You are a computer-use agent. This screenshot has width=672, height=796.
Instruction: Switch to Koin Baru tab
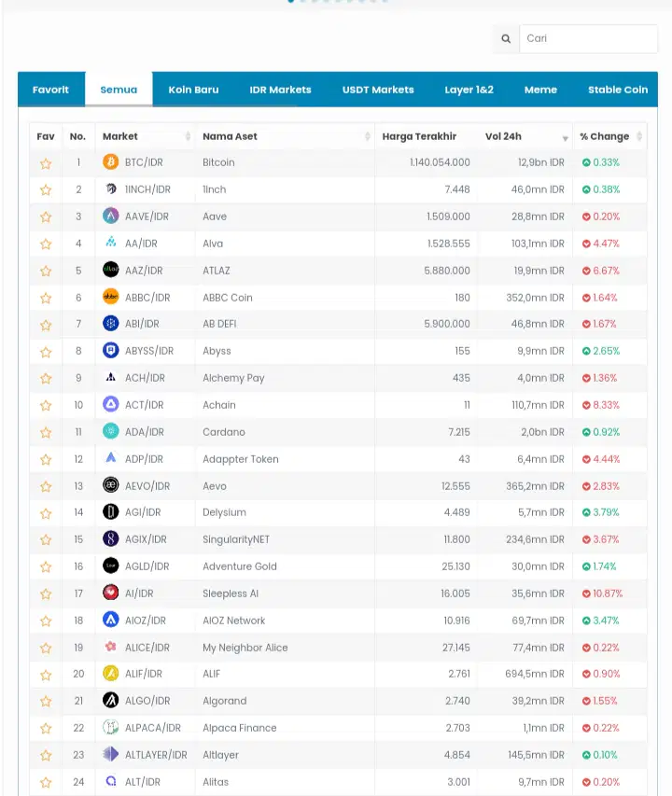coord(193,90)
